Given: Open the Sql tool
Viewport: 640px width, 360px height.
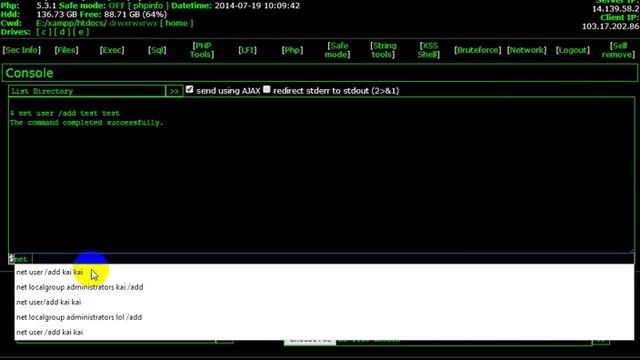Looking at the screenshot, I should coord(157,50).
